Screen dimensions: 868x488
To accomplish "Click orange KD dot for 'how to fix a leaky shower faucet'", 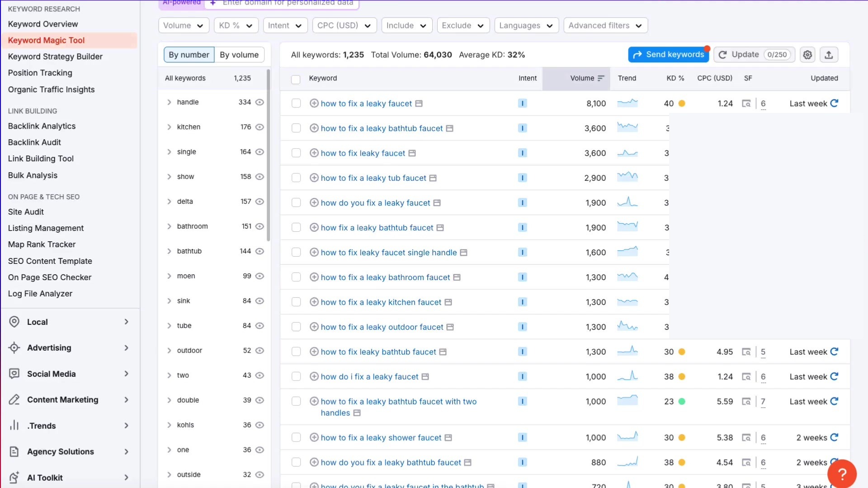I will tap(682, 438).
